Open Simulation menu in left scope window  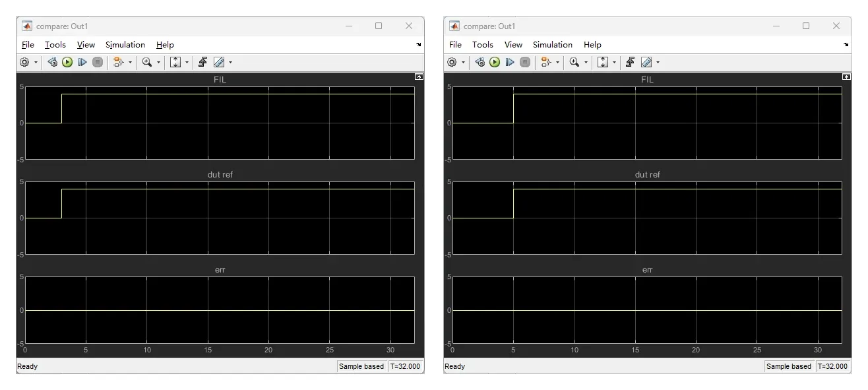pyautogui.click(x=125, y=45)
